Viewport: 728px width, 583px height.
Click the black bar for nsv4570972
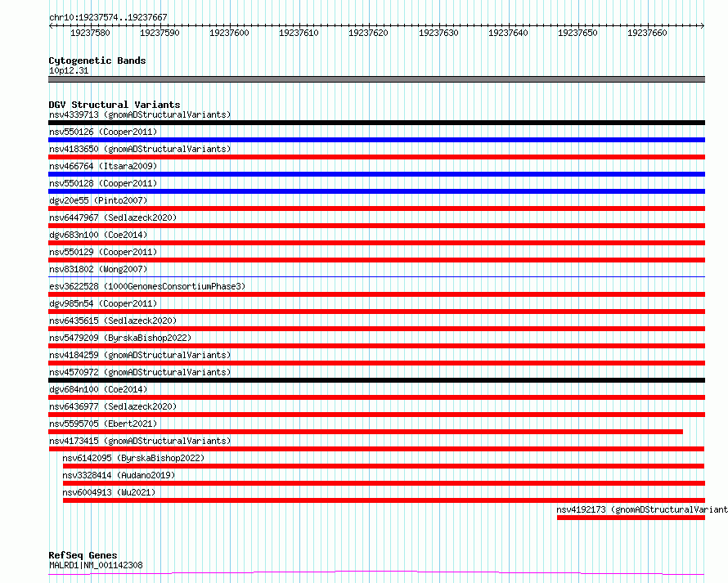376,380
